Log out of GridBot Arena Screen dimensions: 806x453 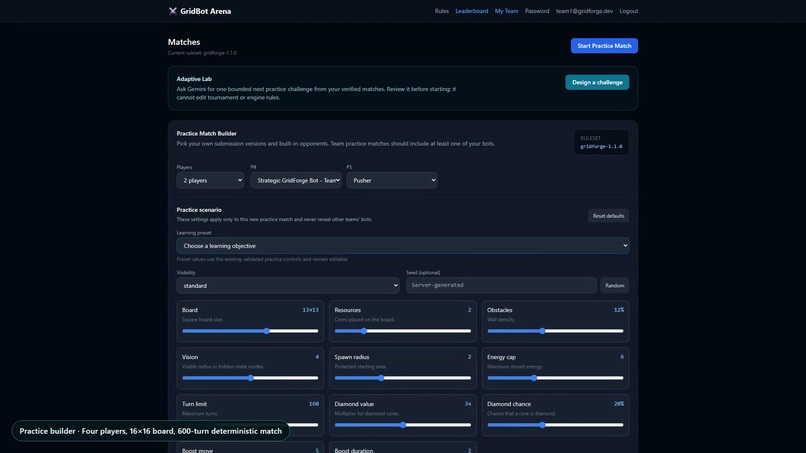click(628, 11)
